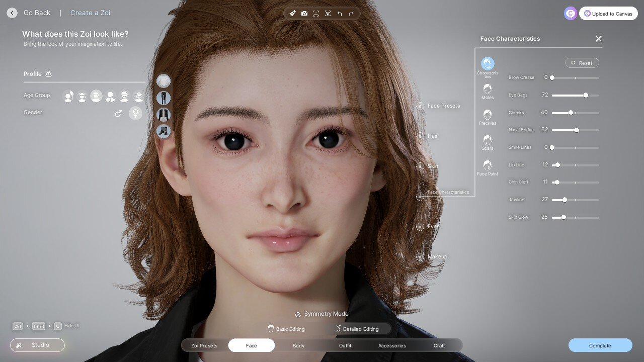Click the Create a Zoi breadcrumb
The height and width of the screenshot is (362, 644).
(90, 13)
